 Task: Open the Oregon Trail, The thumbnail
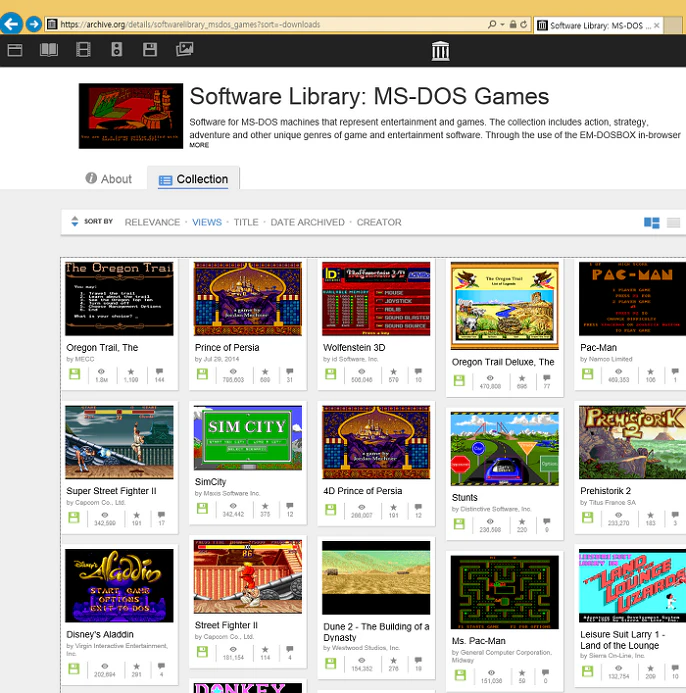(119, 298)
